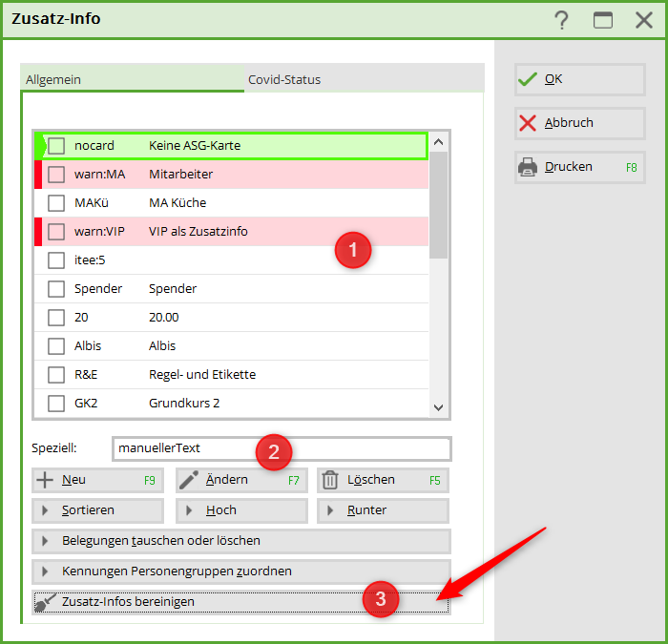
Task: Switch to the Covid-Status tab
Action: [284, 80]
